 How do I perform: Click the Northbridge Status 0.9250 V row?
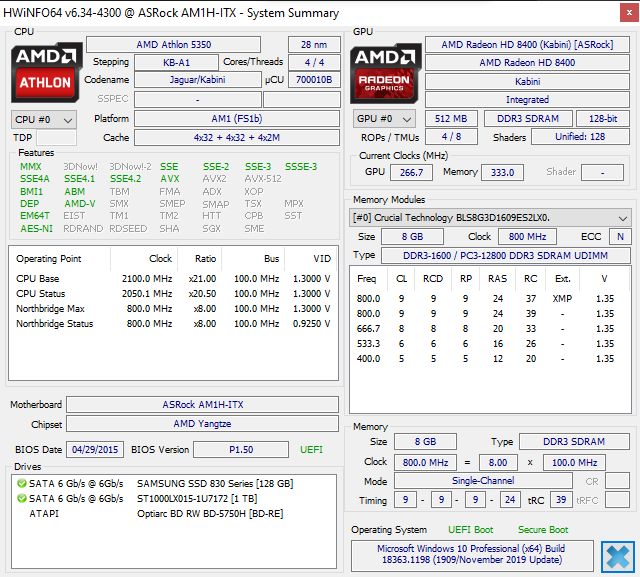click(x=173, y=324)
